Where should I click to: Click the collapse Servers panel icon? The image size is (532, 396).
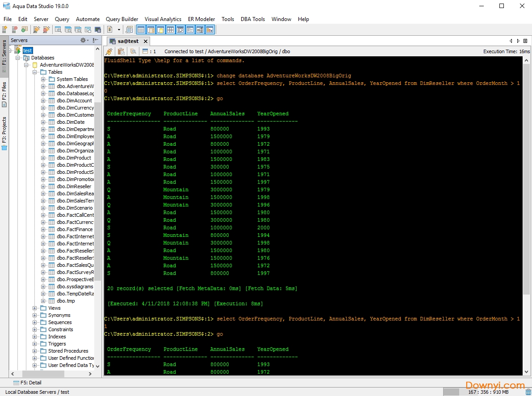96,40
